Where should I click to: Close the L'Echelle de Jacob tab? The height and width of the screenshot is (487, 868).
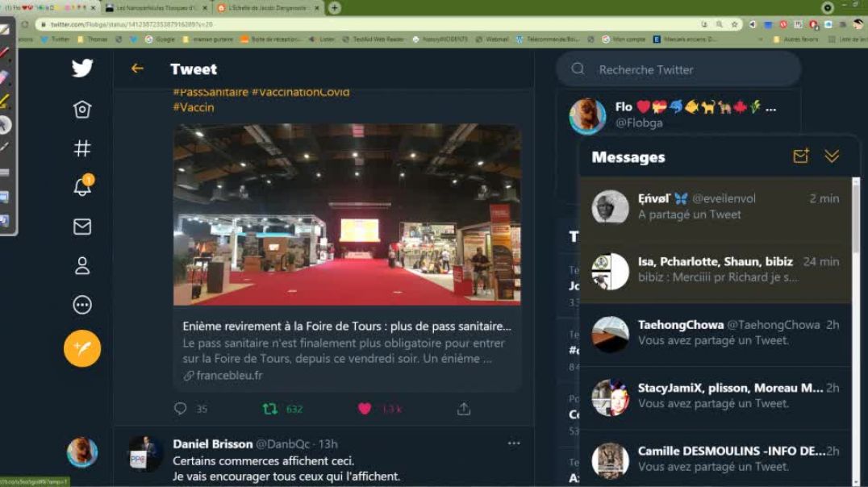[x=317, y=8]
